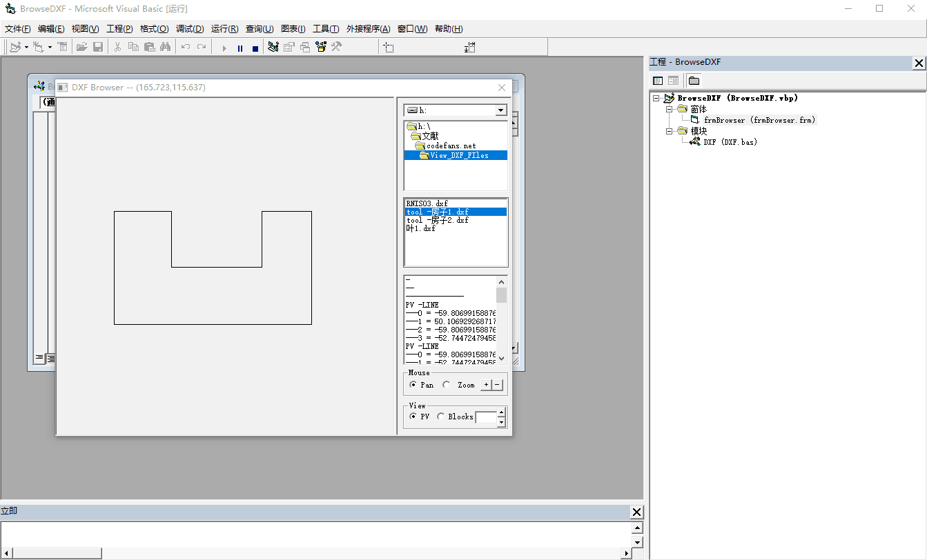Click View Code icon in project panel
This screenshot has width=927, height=560.
point(658,81)
